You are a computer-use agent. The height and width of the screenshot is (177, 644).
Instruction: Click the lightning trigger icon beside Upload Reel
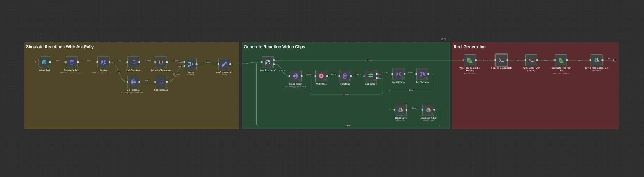pyautogui.click(x=35, y=62)
